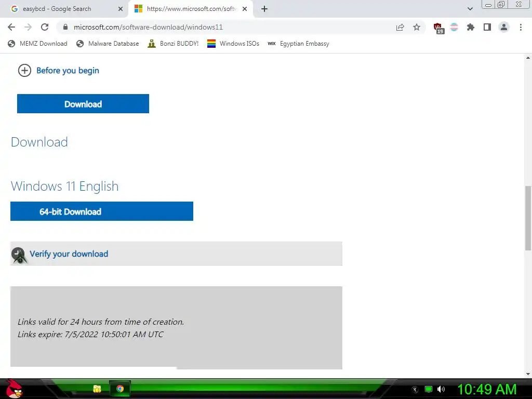Close the easybcd Google Search tab

point(121,9)
